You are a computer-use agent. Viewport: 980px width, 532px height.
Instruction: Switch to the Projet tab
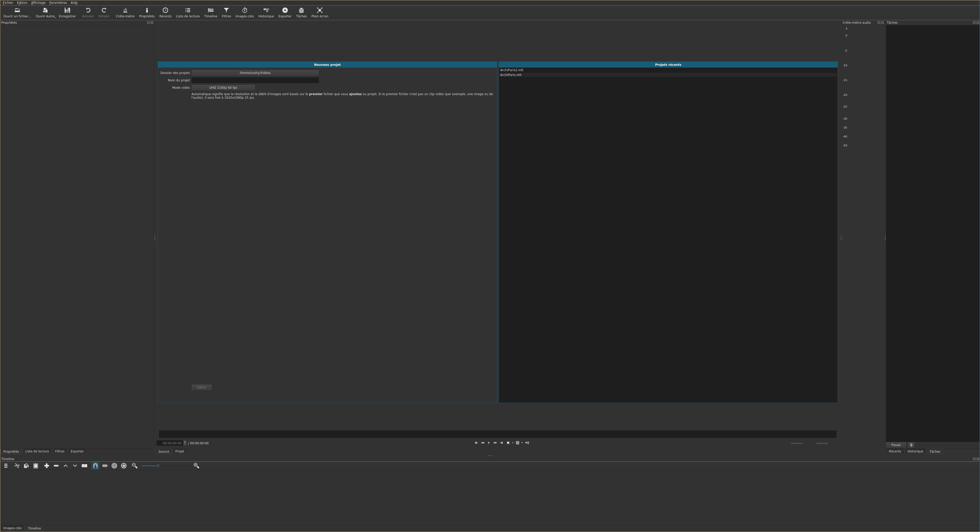(x=180, y=452)
